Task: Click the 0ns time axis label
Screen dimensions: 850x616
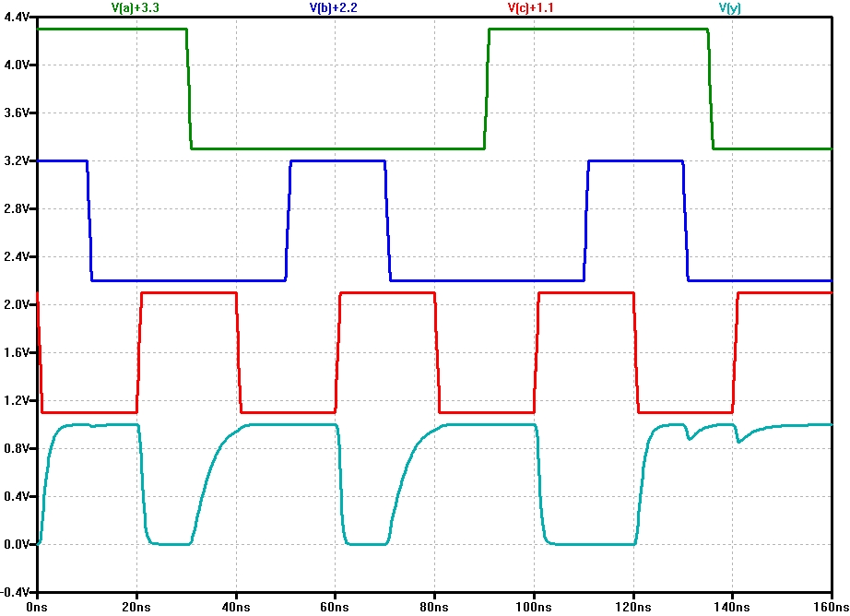Action: pos(37,607)
